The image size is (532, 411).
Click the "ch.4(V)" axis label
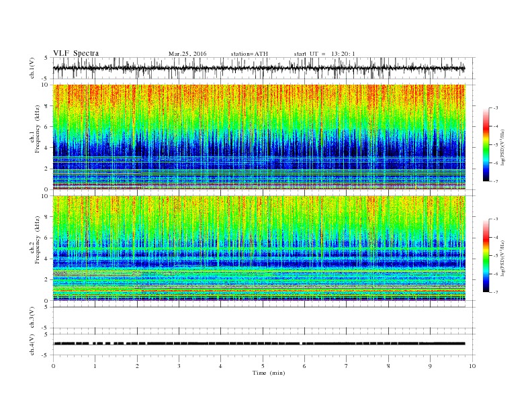[x=32, y=345]
